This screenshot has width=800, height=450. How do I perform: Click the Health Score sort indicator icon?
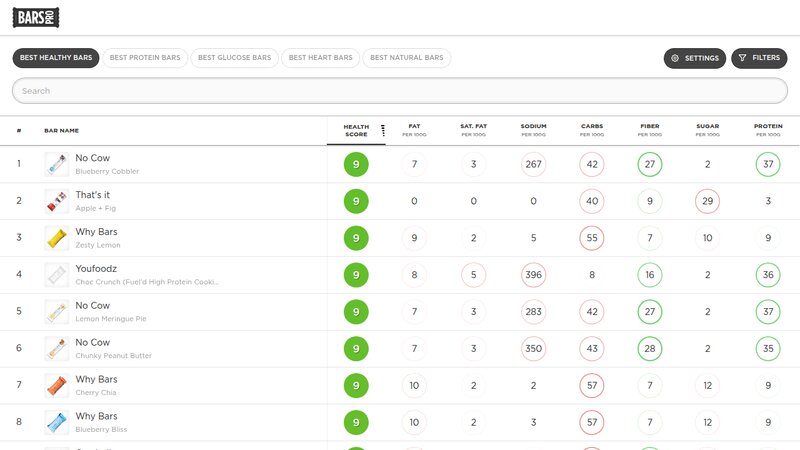(383, 131)
